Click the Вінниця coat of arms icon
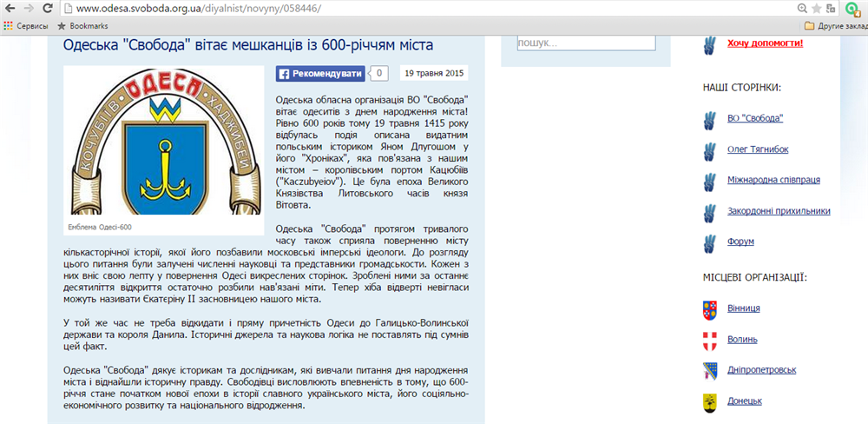Viewport: 868px width, 424px height. (709, 310)
